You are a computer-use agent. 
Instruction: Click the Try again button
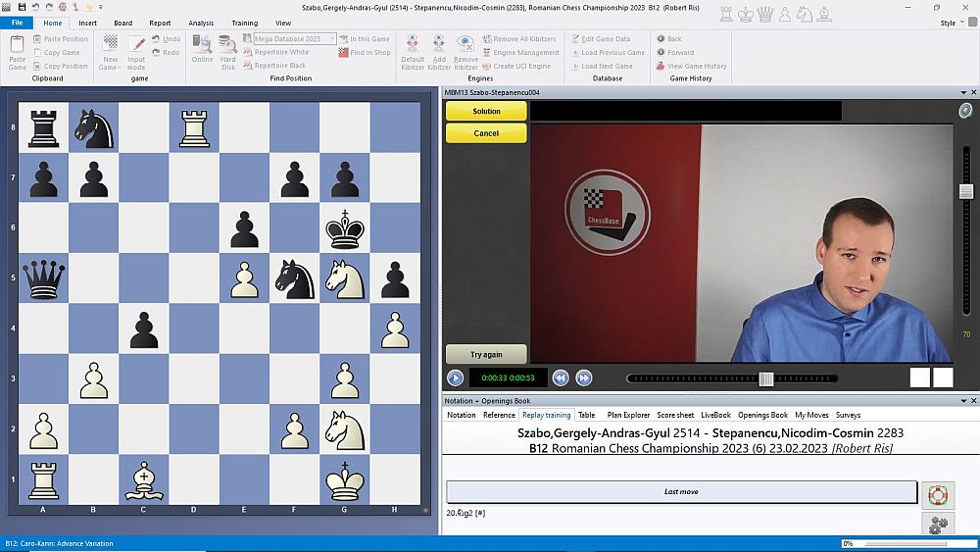click(486, 354)
